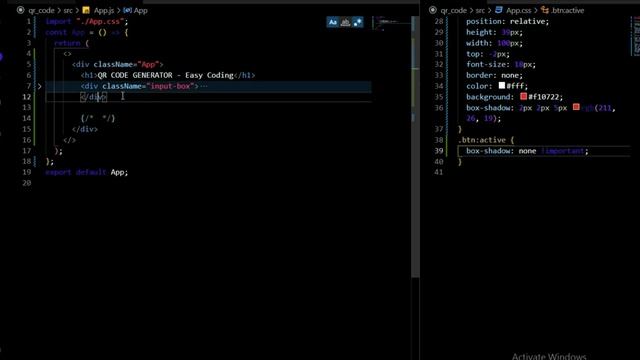Click the 'top' declaration on line 31
Screen dimensions: 640x360
point(488,54)
